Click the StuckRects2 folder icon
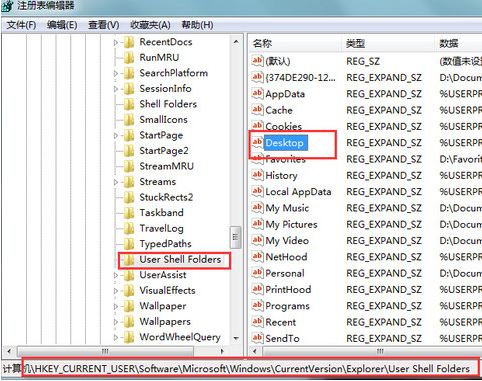This screenshot has height=381, width=482. [129, 197]
